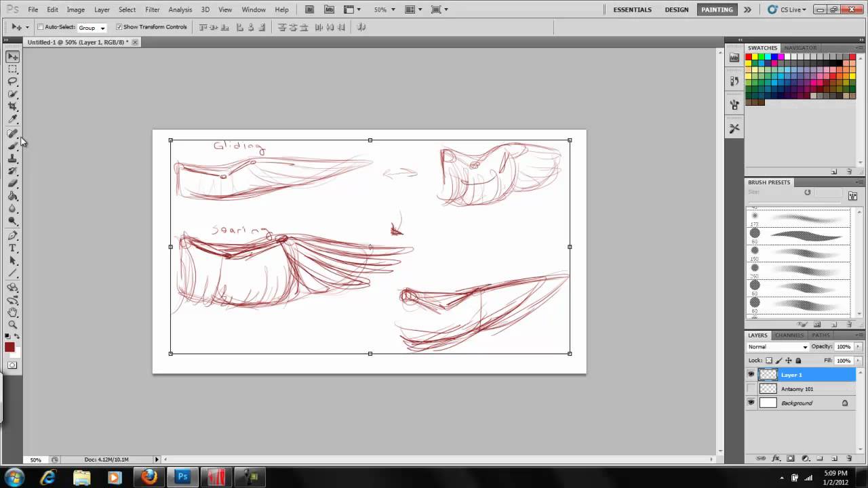Screen dimensions: 868x488
Task: Select the Zoom tool in the toolbox
Action: point(12,325)
